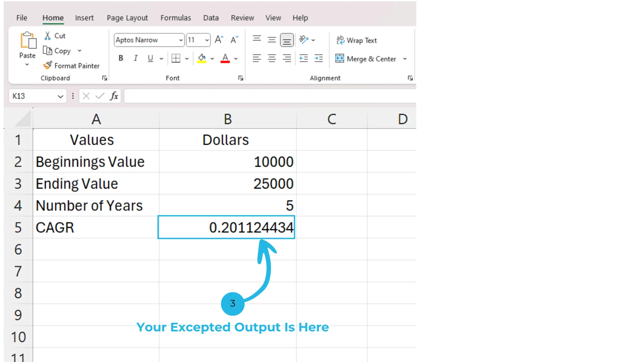Image resolution: width=644 pixels, height=362 pixels.
Task: Activate the Format Painter brush
Action: point(71,66)
